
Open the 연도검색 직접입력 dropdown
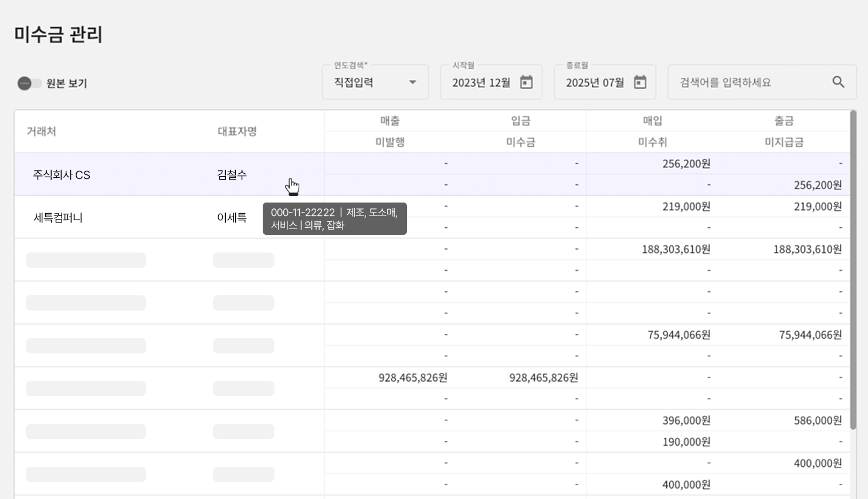tap(375, 82)
